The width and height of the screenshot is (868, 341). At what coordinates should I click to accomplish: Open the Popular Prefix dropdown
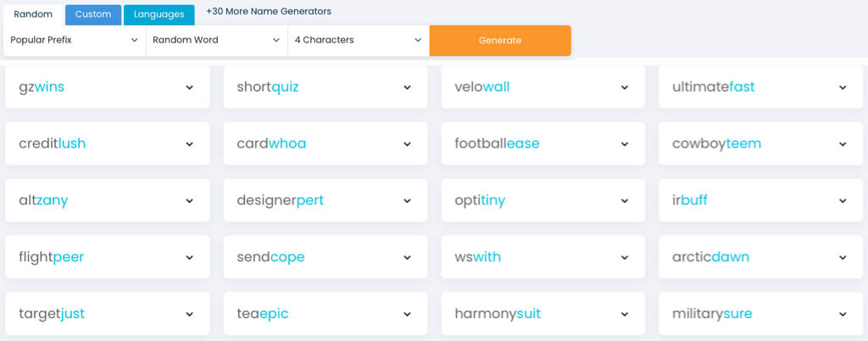pyautogui.click(x=75, y=40)
